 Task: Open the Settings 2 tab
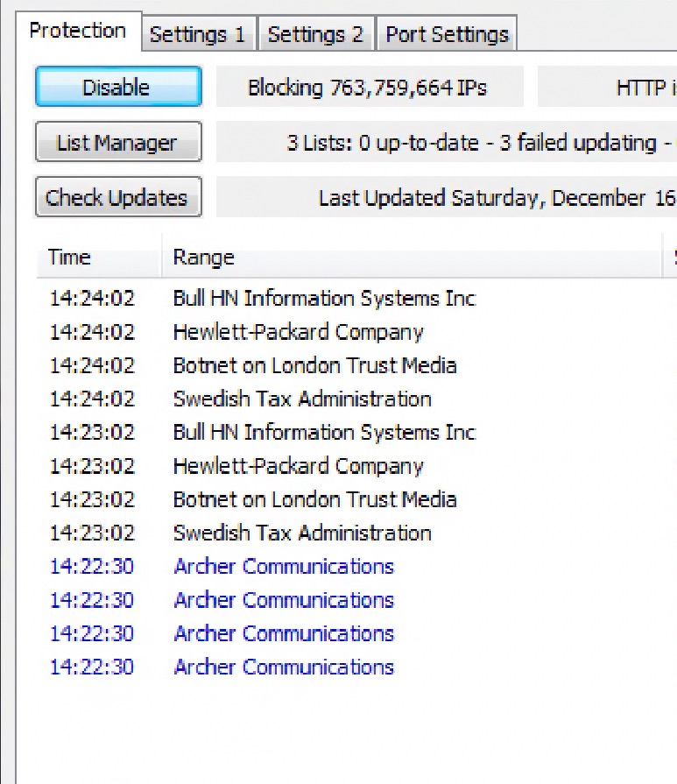click(x=315, y=35)
